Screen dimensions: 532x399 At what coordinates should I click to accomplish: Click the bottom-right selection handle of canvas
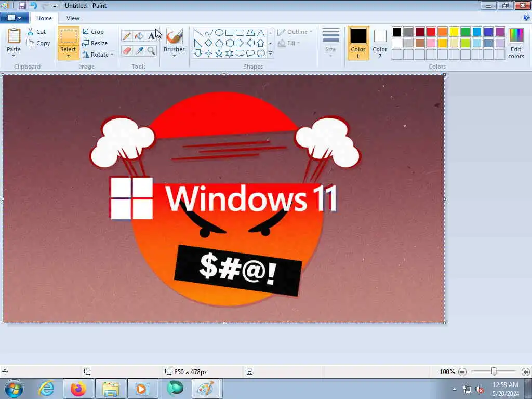(x=445, y=323)
